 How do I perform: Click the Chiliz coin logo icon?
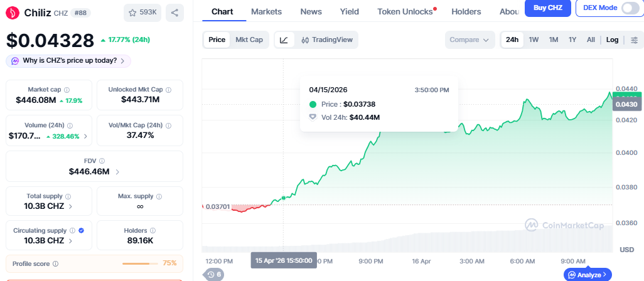point(13,13)
